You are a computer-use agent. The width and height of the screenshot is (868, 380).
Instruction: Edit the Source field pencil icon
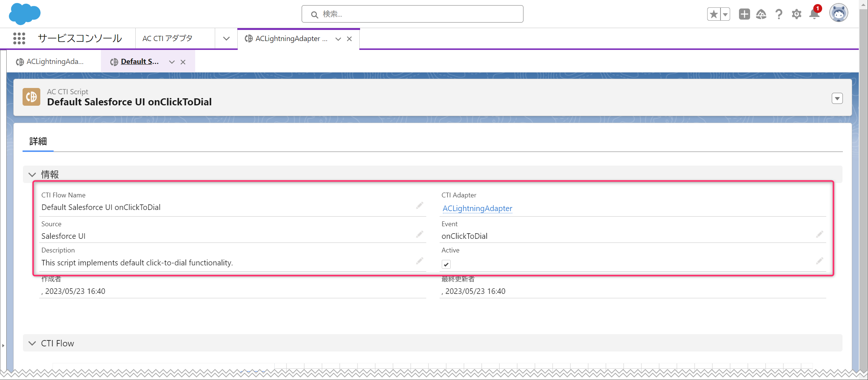tap(420, 234)
